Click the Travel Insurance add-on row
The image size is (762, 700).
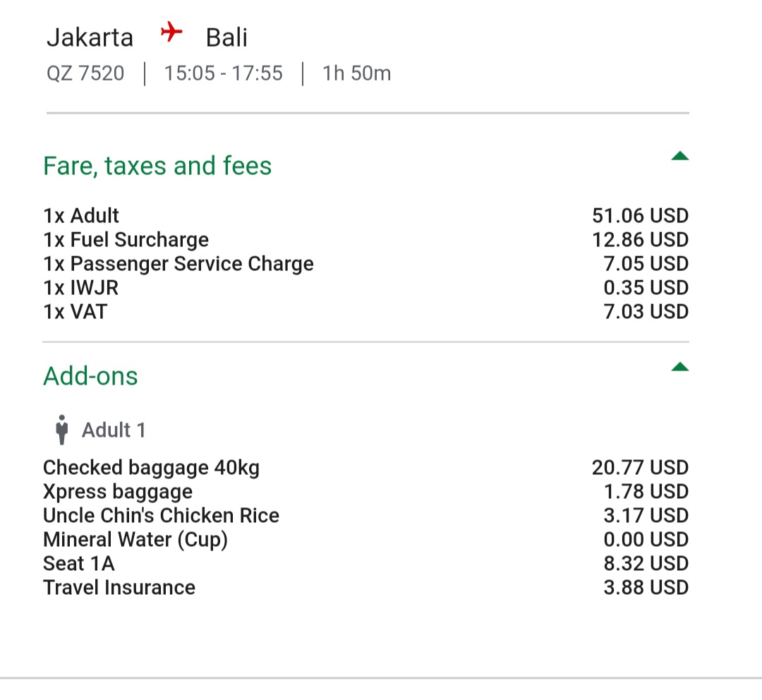pyautogui.click(x=366, y=587)
